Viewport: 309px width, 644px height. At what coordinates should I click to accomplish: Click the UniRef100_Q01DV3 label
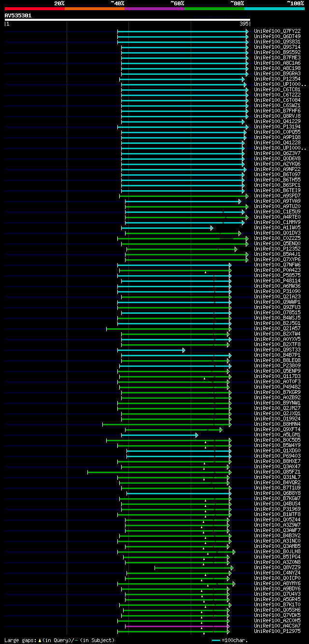(x=277, y=233)
